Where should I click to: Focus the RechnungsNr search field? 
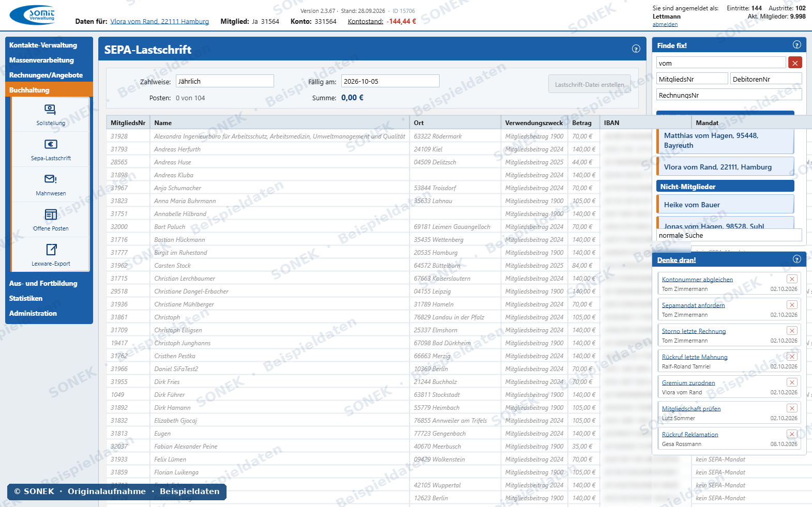pyautogui.click(x=729, y=95)
